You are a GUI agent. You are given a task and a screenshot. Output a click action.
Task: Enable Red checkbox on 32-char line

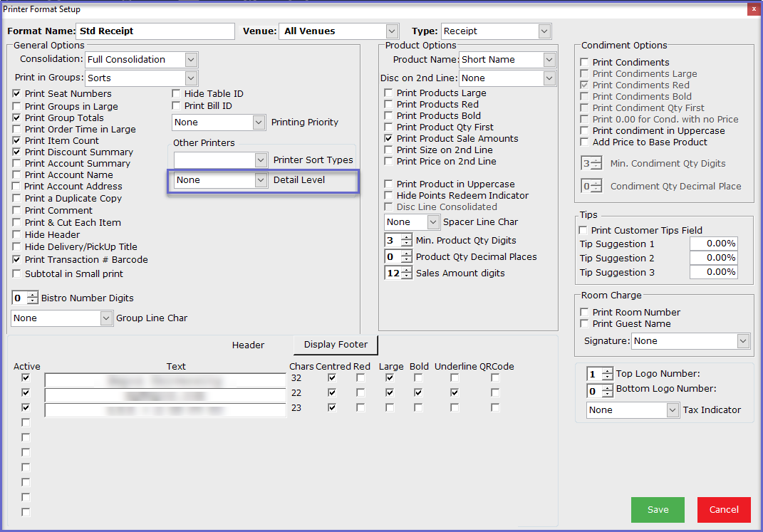[x=360, y=378]
